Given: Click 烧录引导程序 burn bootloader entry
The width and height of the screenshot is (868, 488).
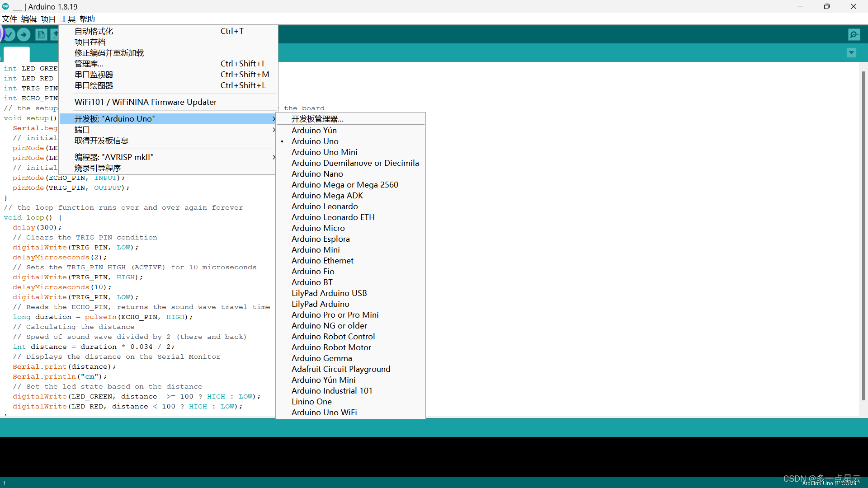Looking at the screenshot, I should [97, 168].
